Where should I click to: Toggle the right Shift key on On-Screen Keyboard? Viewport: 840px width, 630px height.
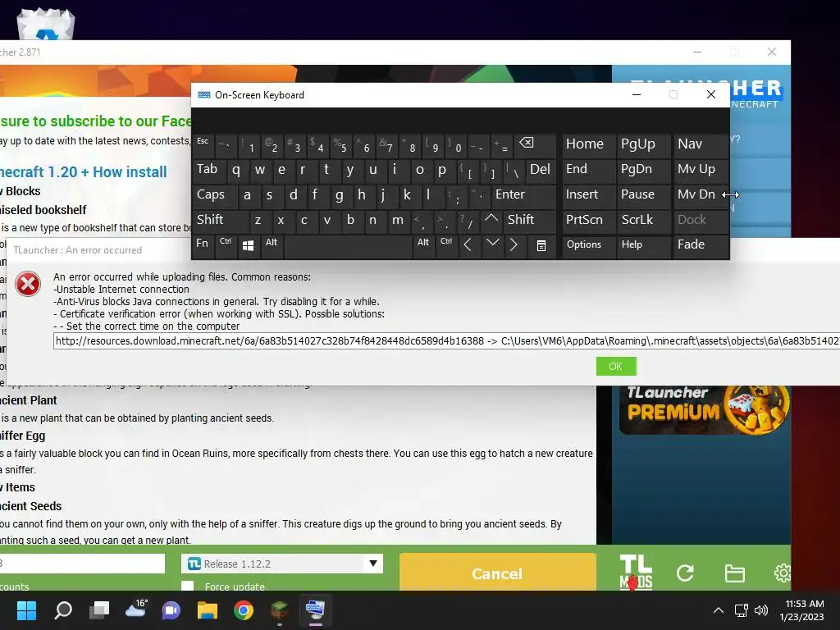(529, 220)
